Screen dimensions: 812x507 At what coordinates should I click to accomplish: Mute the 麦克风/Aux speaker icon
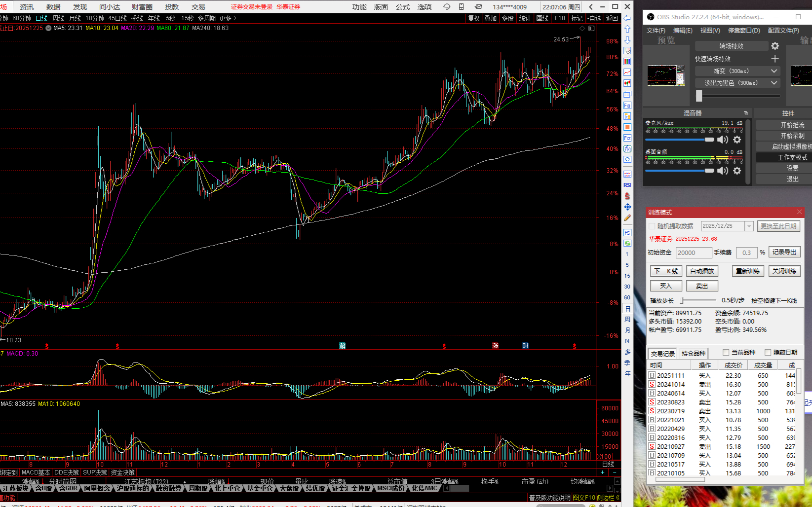point(723,140)
